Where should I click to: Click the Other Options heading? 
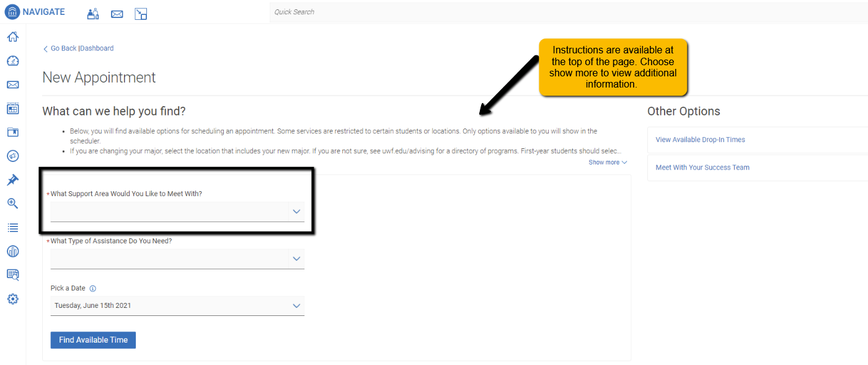click(x=684, y=111)
